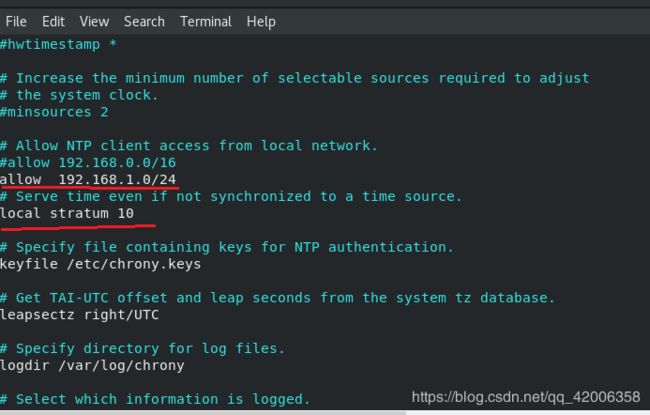Image resolution: width=650 pixels, height=415 pixels.
Task: Click the '#hwtimestamp *' line at top
Action: pos(58,44)
